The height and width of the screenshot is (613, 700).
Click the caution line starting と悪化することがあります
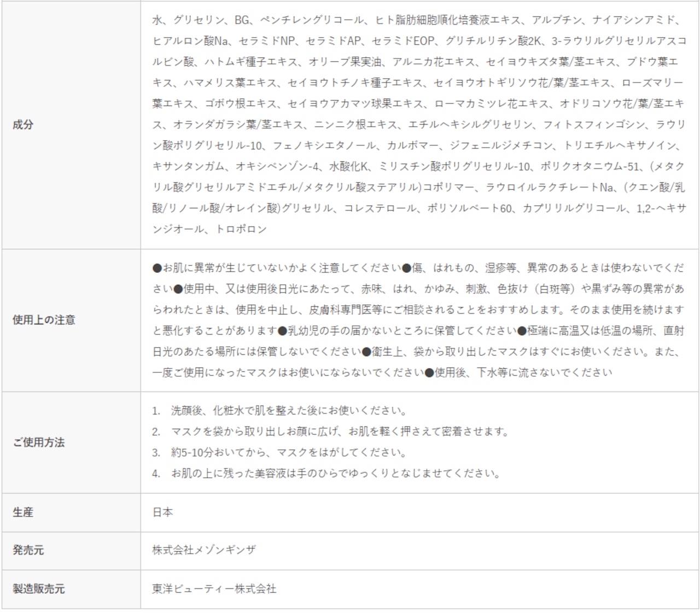(x=418, y=330)
